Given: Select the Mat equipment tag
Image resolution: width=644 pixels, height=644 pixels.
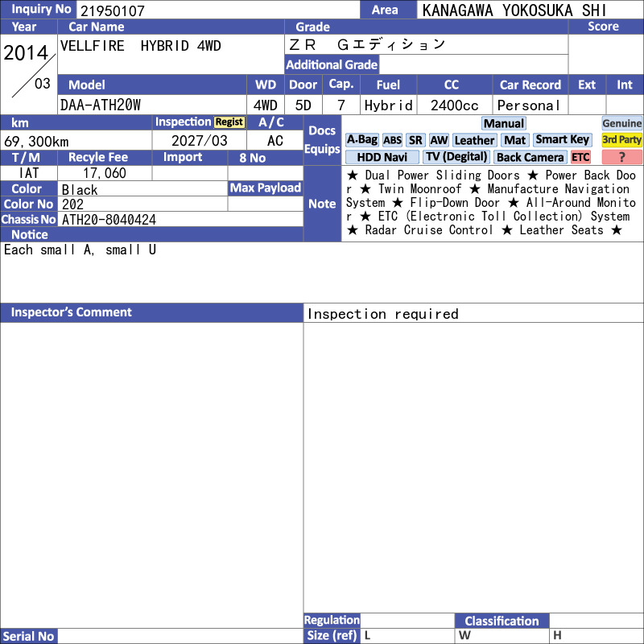Looking at the screenshot, I should 514,140.
